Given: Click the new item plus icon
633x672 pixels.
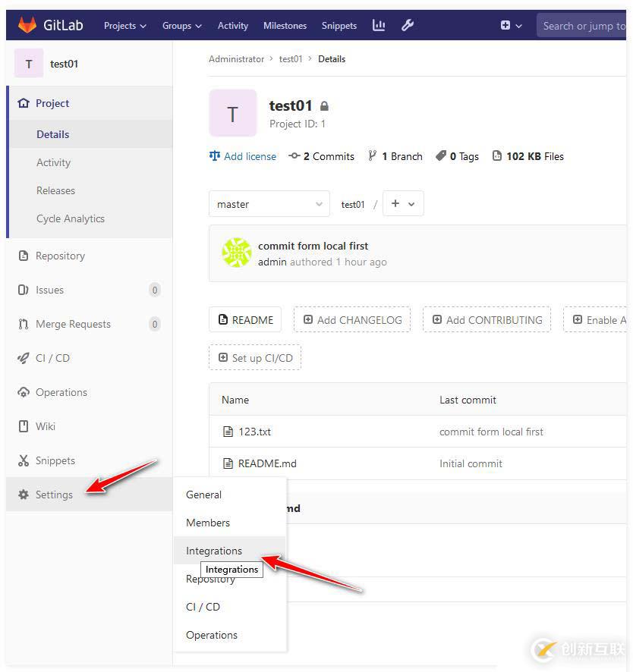Looking at the screenshot, I should 505,25.
